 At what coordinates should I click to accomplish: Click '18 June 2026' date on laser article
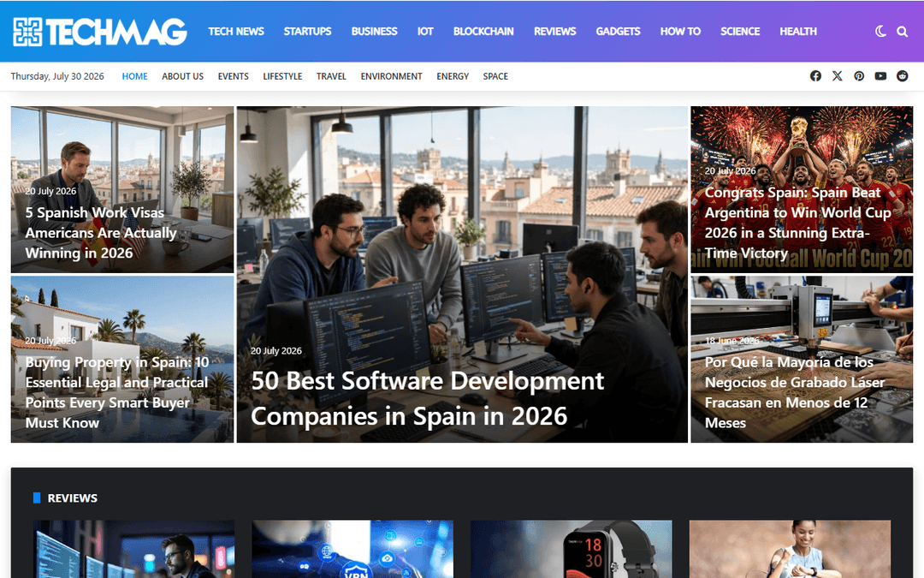[x=731, y=341]
